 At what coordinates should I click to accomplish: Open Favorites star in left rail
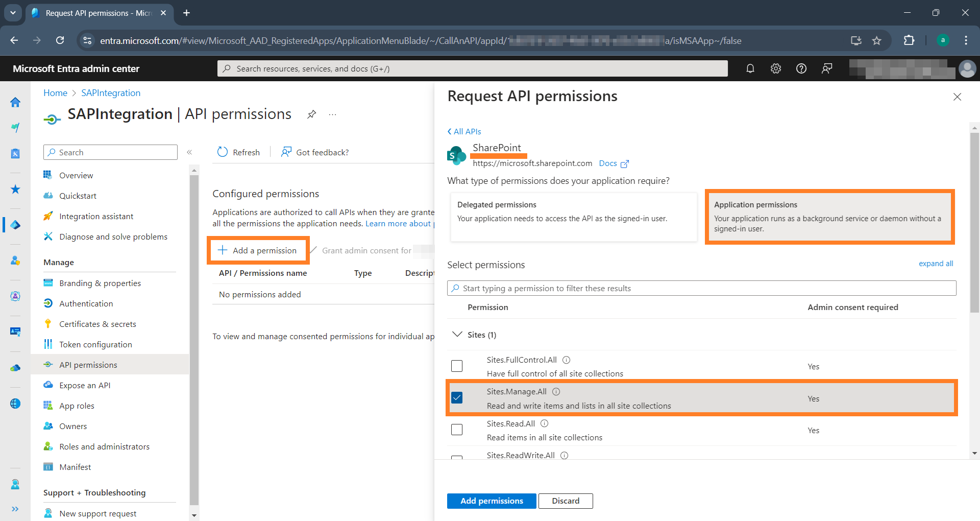tap(15, 190)
